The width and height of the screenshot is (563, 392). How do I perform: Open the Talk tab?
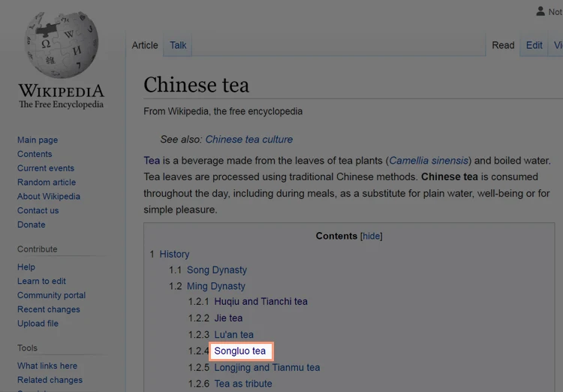178,45
